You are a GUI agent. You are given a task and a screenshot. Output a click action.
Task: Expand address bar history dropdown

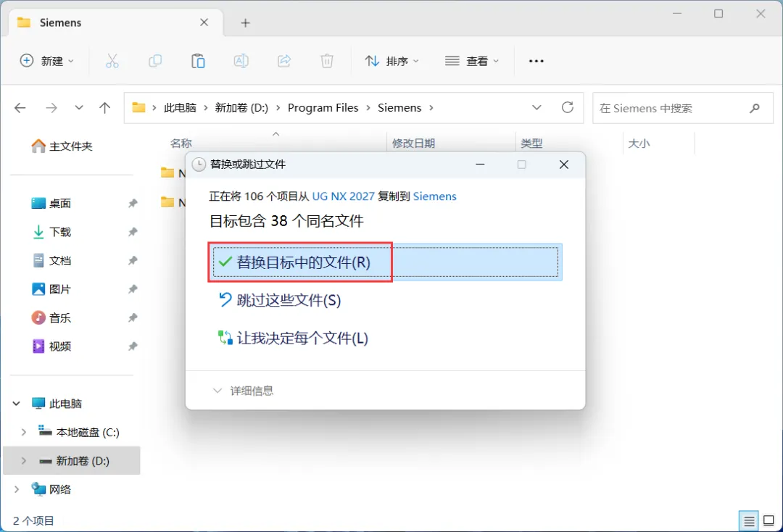click(536, 107)
